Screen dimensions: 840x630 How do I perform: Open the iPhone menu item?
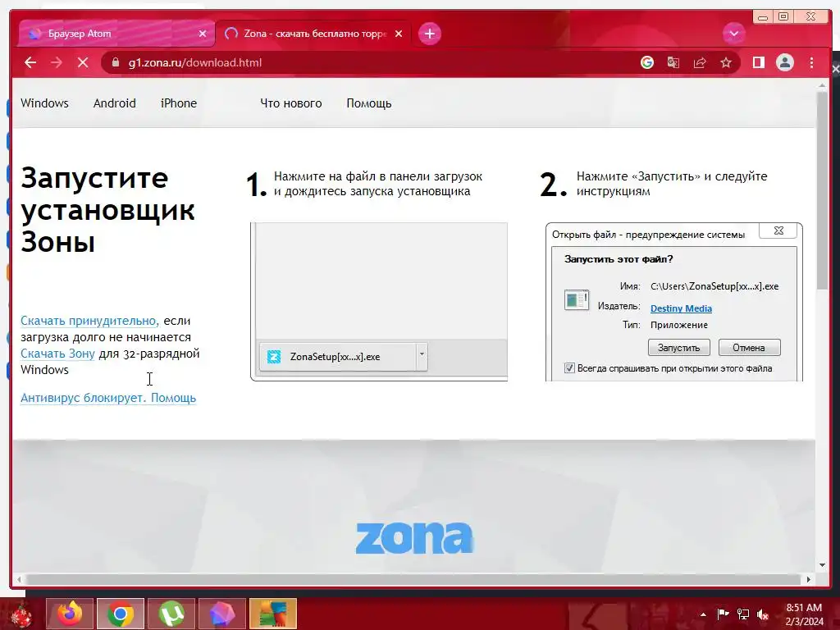click(178, 103)
